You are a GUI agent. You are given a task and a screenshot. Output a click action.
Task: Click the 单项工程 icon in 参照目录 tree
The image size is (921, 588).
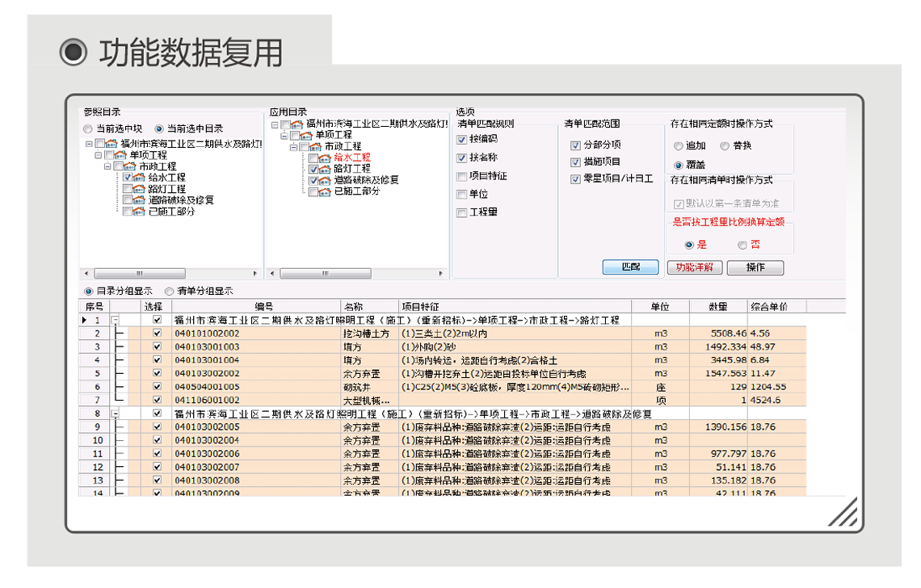[121, 155]
